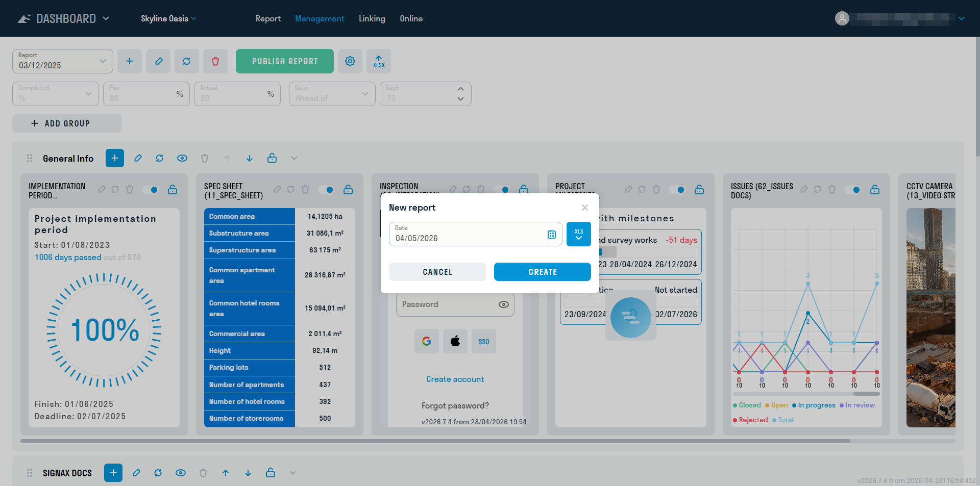Open the Completed dropdown

(56, 94)
